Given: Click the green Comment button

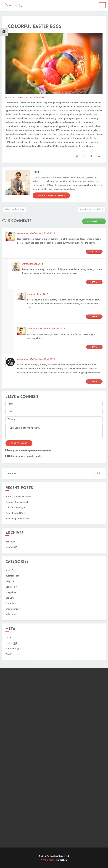Looking at the screenshot, I should pos(94,221).
